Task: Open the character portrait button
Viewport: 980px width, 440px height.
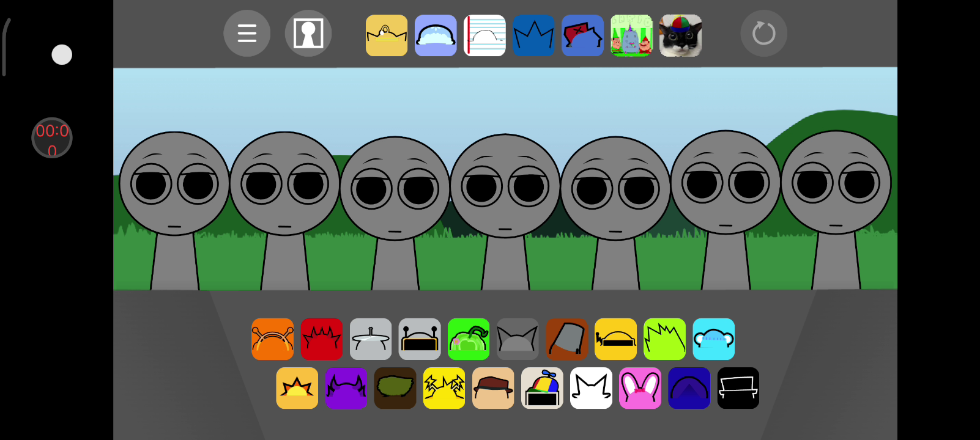Action: coord(308,33)
